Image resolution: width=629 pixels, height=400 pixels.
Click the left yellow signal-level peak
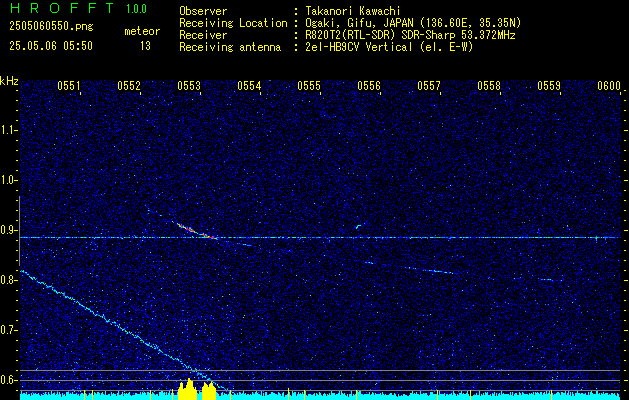pos(187,389)
